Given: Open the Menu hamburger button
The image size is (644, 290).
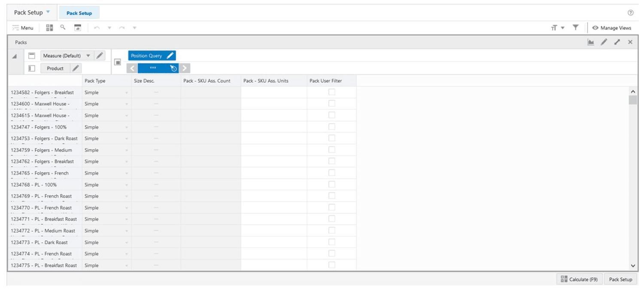Looking at the screenshot, I should click(23, 28).
